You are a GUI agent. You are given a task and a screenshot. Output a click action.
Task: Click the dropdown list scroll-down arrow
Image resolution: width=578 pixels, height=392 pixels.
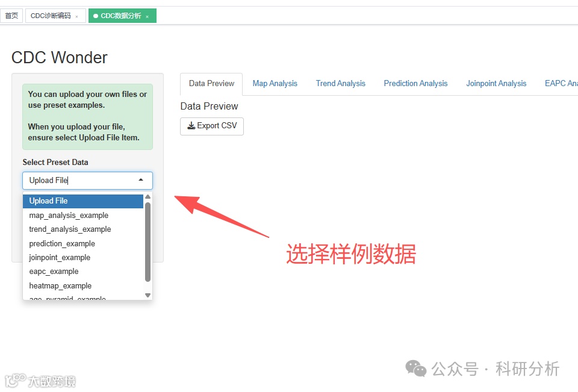point(148,296)
